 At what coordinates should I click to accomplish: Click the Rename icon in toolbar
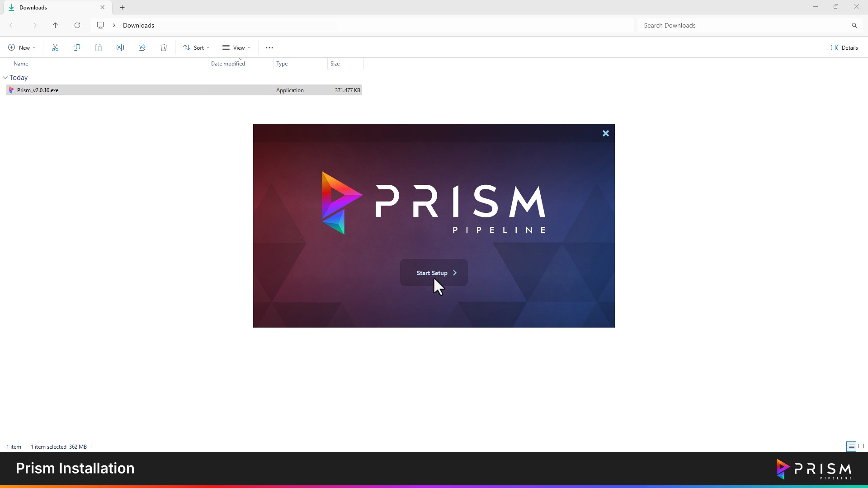pyautogui.click(x=120, y=47)
